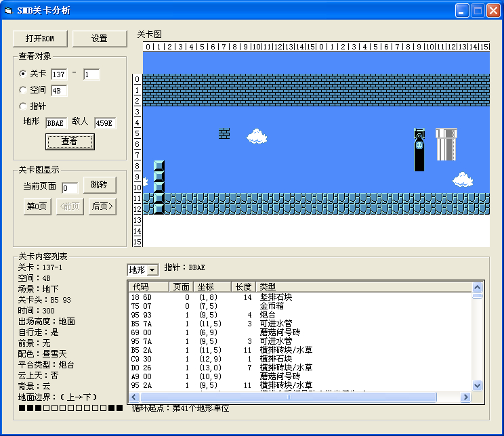504x436 pixels.
Task: Click the 平台类型：炮台 info line
Action: [x=46, y=365]
